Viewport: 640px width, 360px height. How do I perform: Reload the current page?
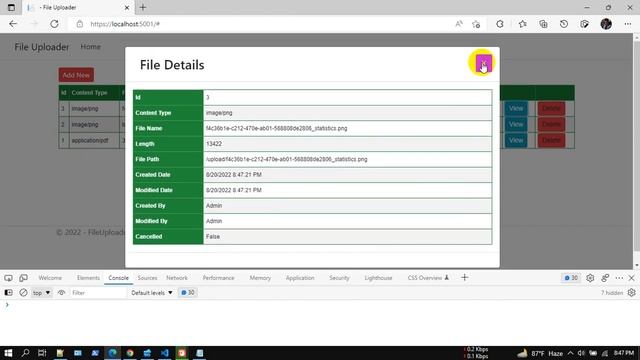click(54, 24)
